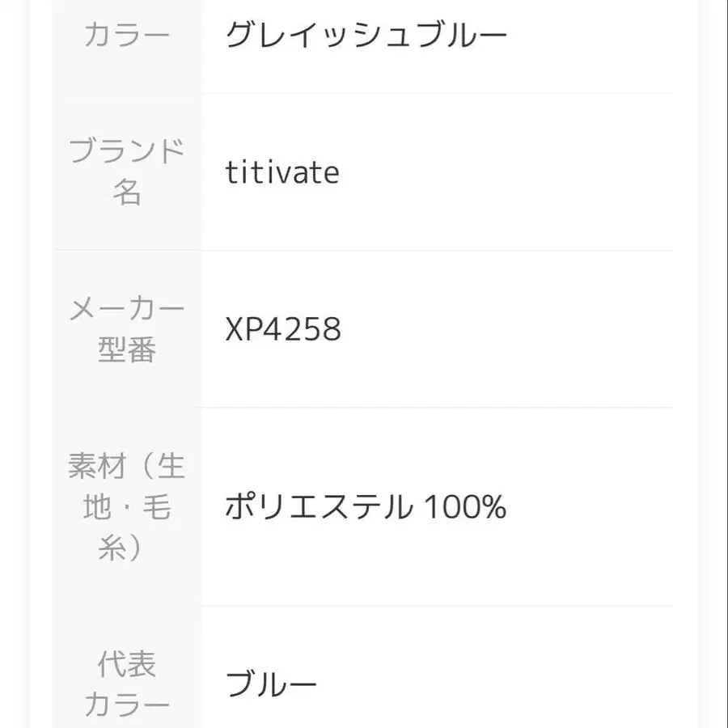The image size is (728, 728).
Task: Select the ブルー representative color value
Action: coord(271,686)
